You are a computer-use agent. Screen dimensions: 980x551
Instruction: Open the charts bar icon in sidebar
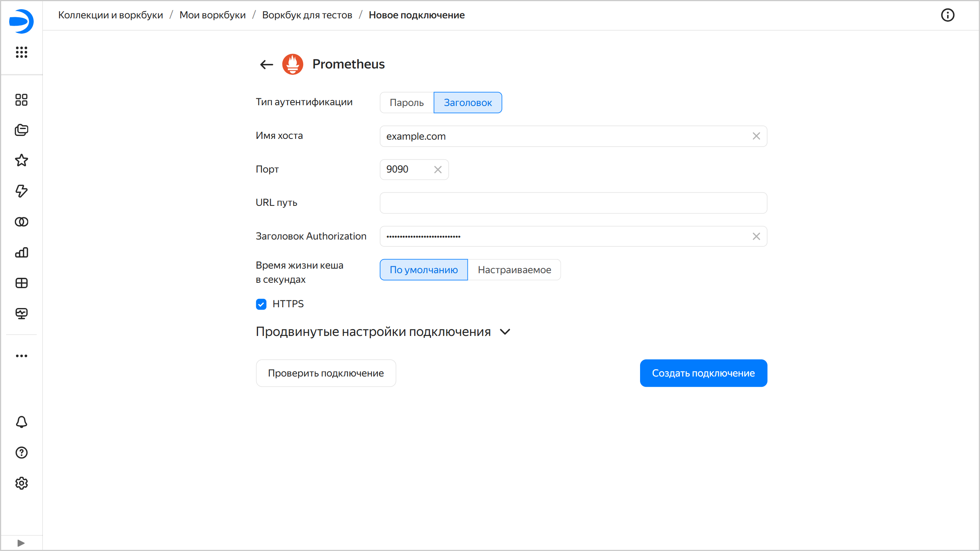click(21, 252)
